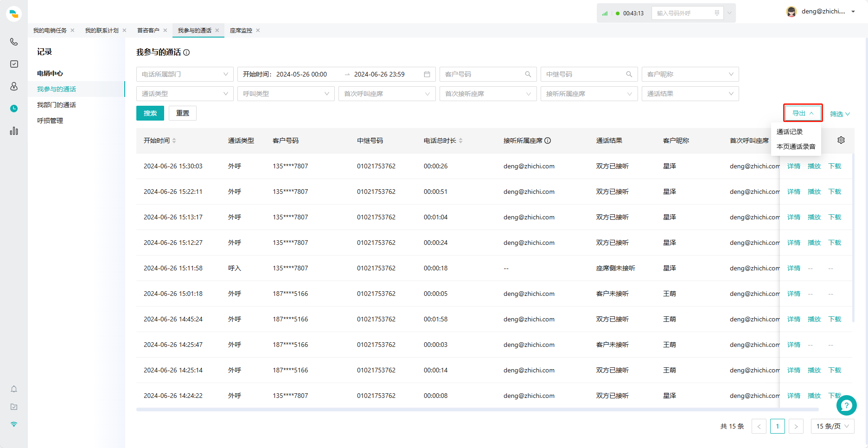The width and height of the screenshot is (868, 448).
Task: Expand the 通话类型 dropdown
Action: pos(185,94)
